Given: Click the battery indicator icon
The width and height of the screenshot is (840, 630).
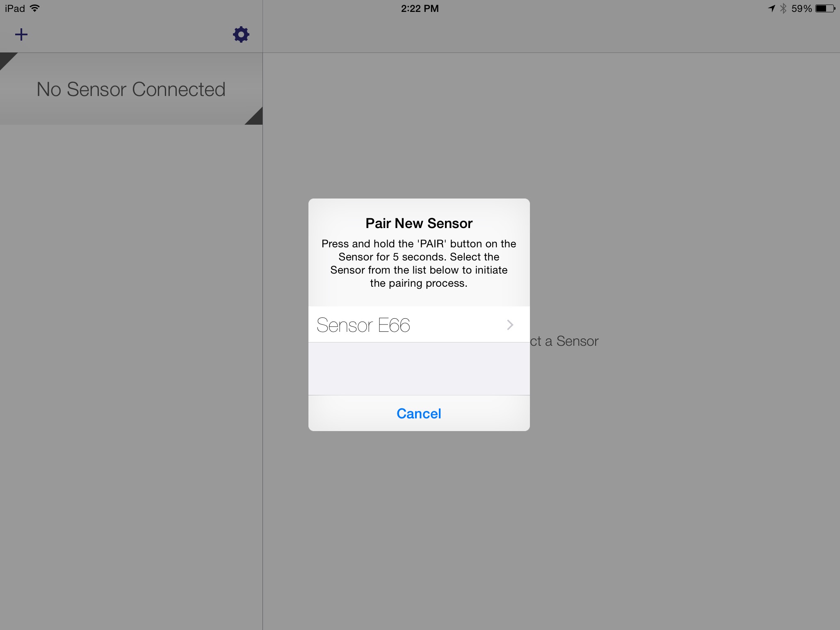Looking at the screenshot, I should coord(825,8).
